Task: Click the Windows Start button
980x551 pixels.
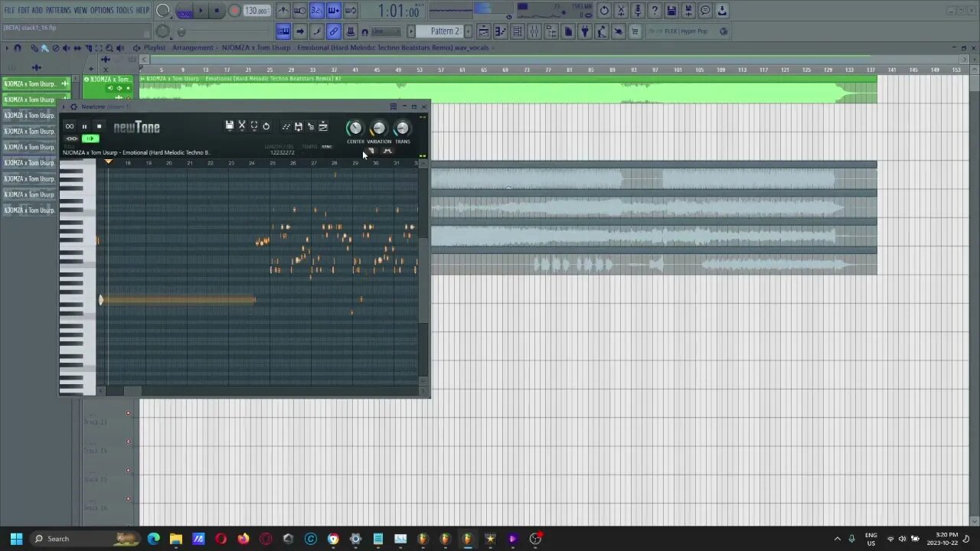Action: [x=16, y=539]
